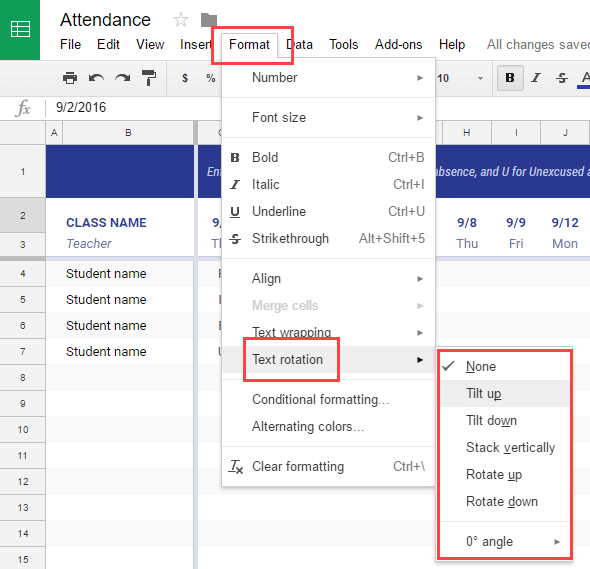Toggle the Italic toolbar button

click(x=536, y=78)
